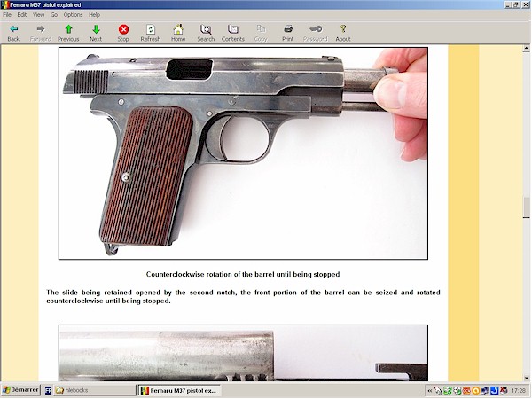Image resolution: width=532 pixels, height=399 pixels.
Task: Refresh the current page
Action: [151, 34]
